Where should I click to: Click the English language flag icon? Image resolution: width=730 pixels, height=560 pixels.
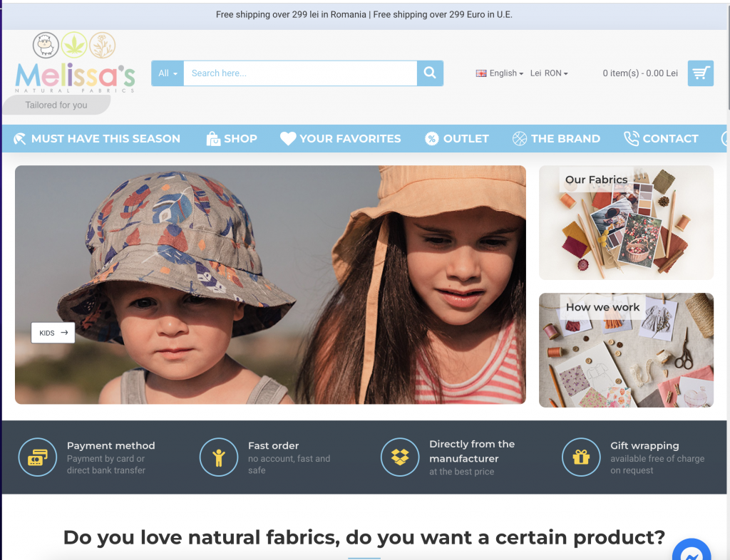coord(481,73)
